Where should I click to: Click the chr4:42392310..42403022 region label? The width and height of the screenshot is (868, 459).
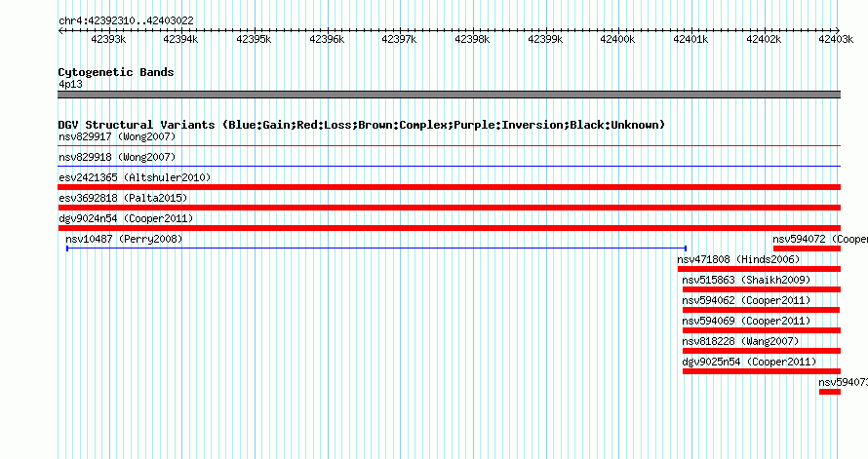pos(126,20)
